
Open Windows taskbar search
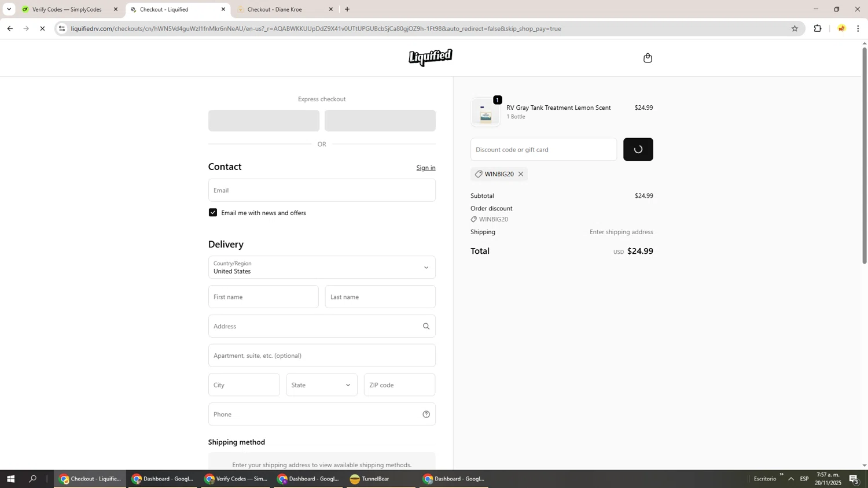click(33, 479)
